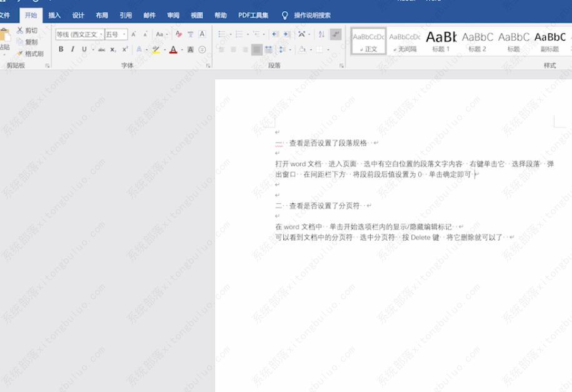Click the Cut (剪切) scissors button
This screenshot has height=392, width=572.
point(27,30)
